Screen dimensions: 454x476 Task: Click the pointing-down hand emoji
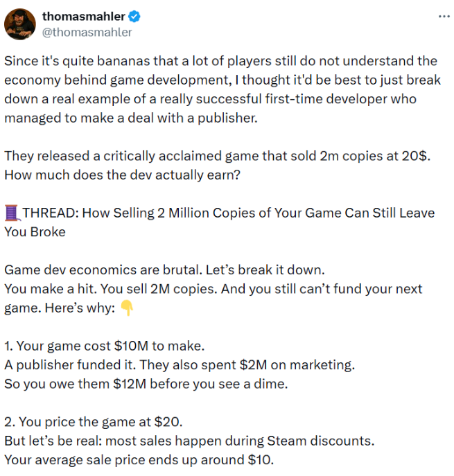(127, 307)
